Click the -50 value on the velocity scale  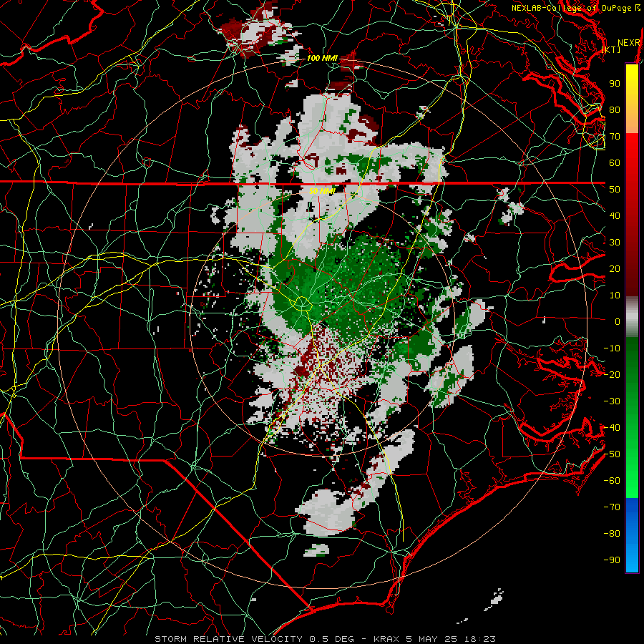[612, 454]
